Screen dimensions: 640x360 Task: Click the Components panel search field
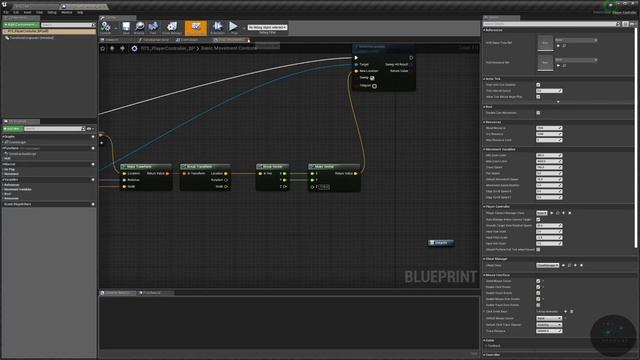pos(68,25)
